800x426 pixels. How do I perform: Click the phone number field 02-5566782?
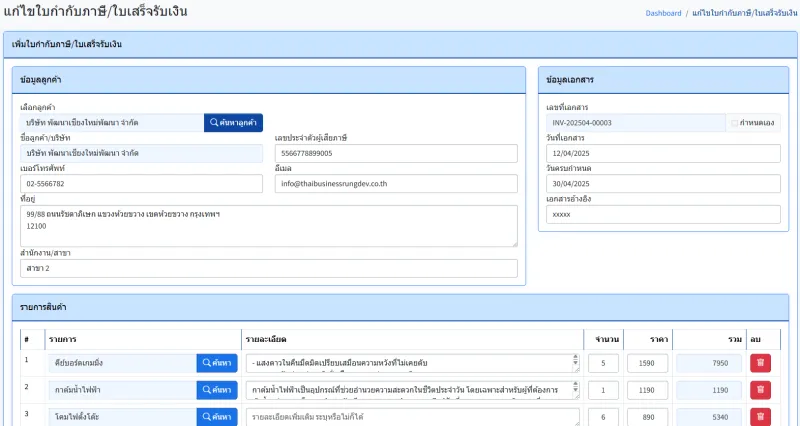141,184
